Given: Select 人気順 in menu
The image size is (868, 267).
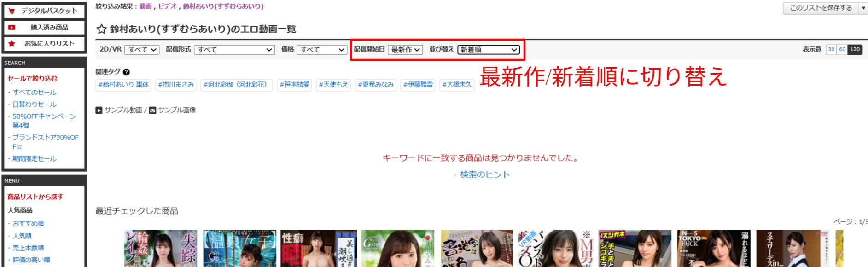Looking at the screenshot, I should pos(22,236).
